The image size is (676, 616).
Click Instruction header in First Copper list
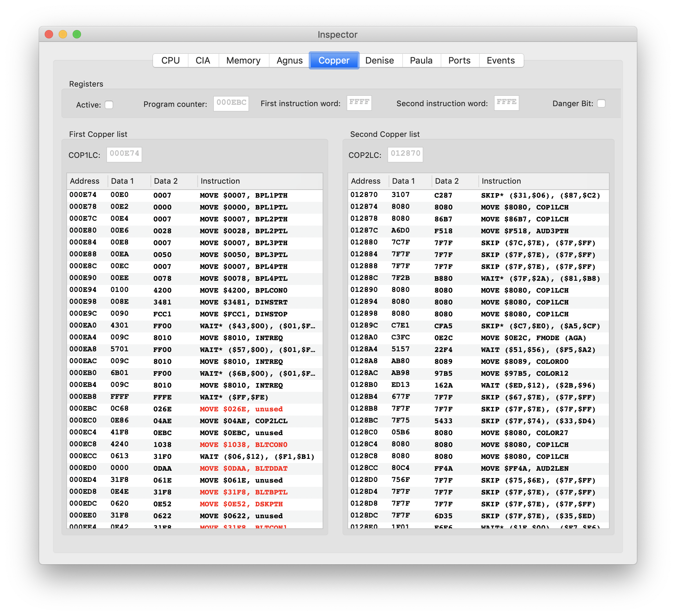click(x=260, y=181)
